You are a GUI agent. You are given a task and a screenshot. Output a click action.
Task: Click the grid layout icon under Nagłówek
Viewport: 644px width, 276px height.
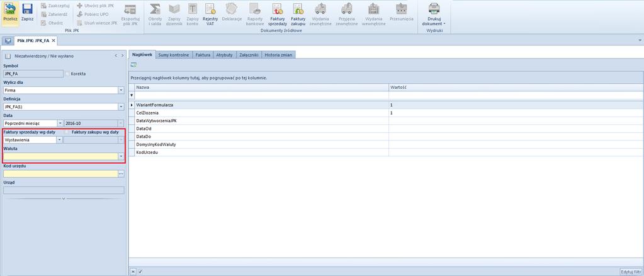(133, 64)
